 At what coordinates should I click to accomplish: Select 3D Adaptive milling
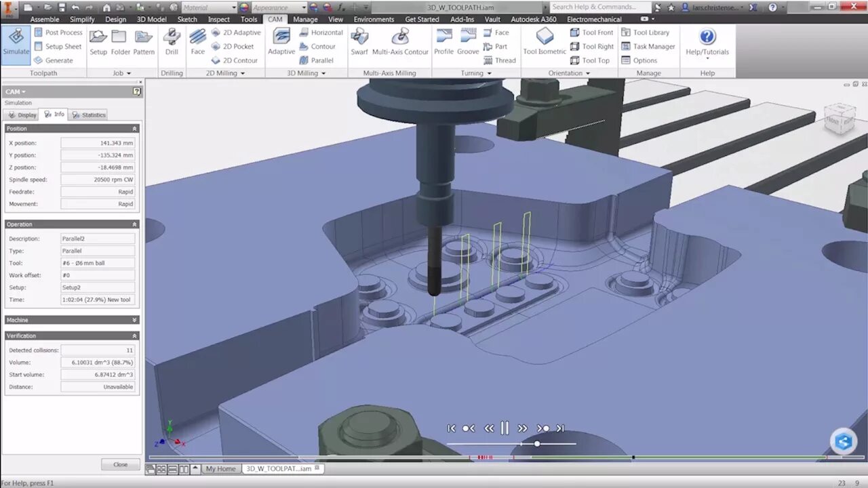coord(281,43)
